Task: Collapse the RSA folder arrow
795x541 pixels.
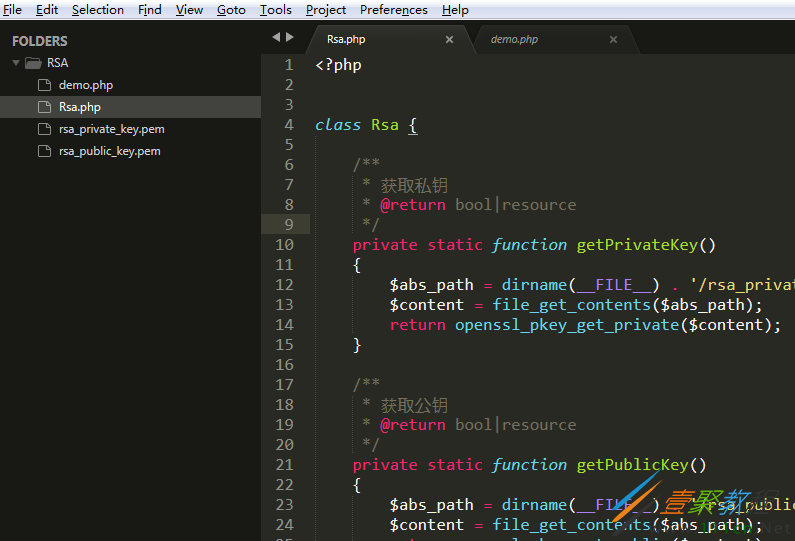Action: click(x=16, y=63)
